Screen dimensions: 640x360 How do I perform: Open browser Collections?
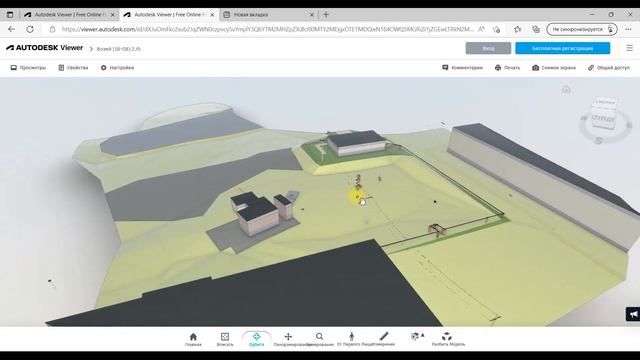536,29
